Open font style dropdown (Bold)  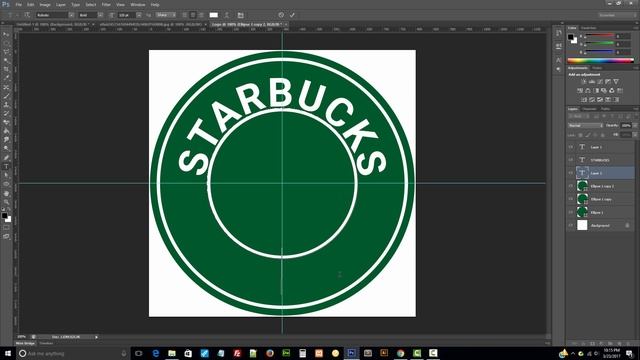click(100, 15)
